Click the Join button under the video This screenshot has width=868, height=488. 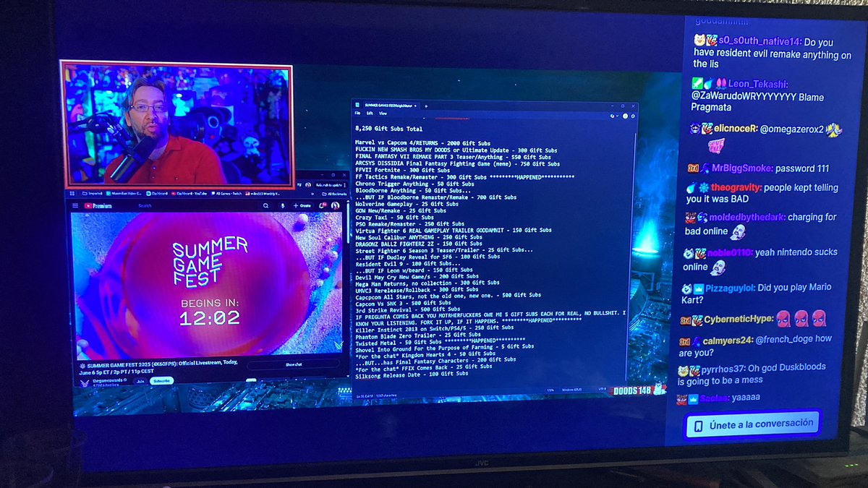click(140, 381)
